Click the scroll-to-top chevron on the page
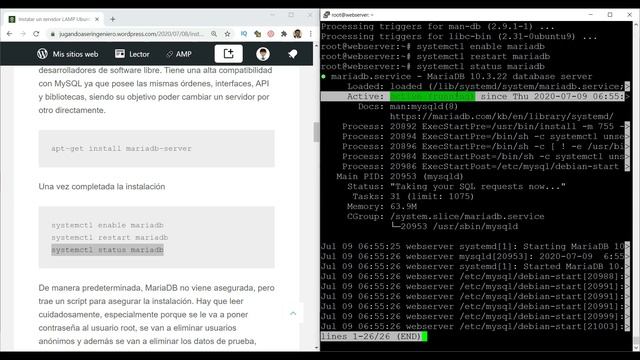 click(x=293, y=313)
